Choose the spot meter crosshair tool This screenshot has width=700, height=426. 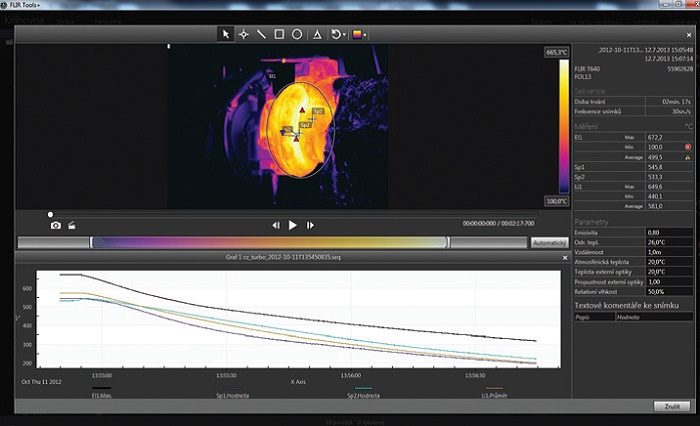point(244,34)
